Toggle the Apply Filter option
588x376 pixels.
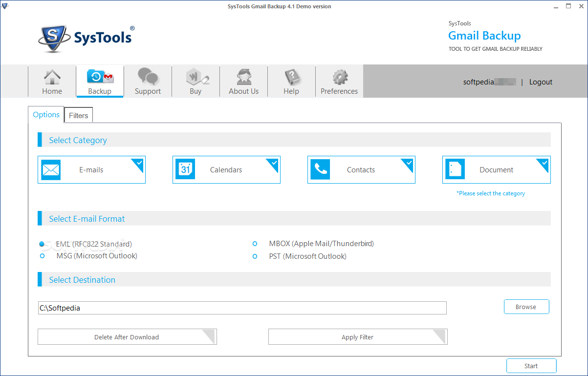tap(358, 337)
